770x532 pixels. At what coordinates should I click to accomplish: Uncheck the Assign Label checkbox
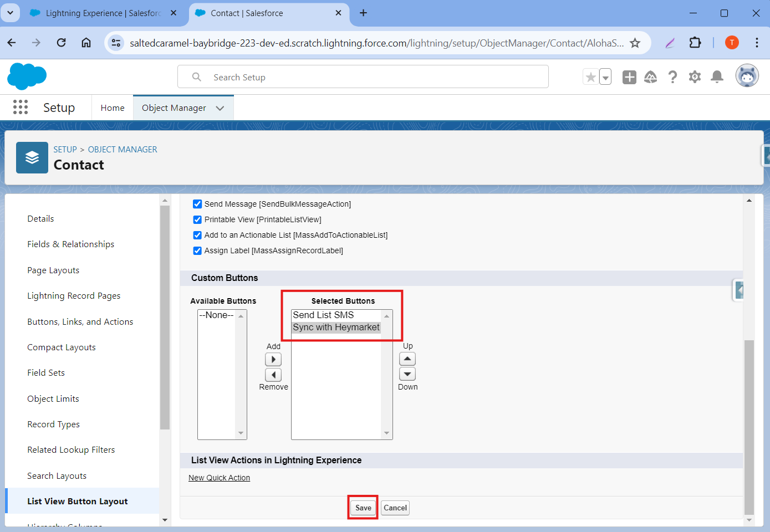tap(197, 250)
